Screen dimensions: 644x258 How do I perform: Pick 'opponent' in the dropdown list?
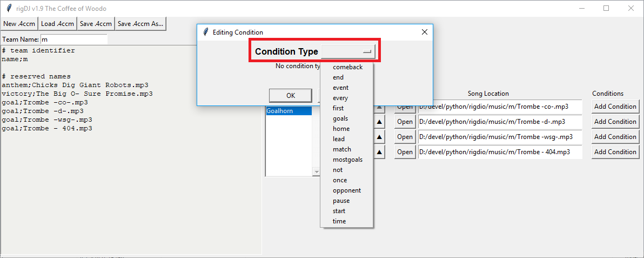click(347, 190)
